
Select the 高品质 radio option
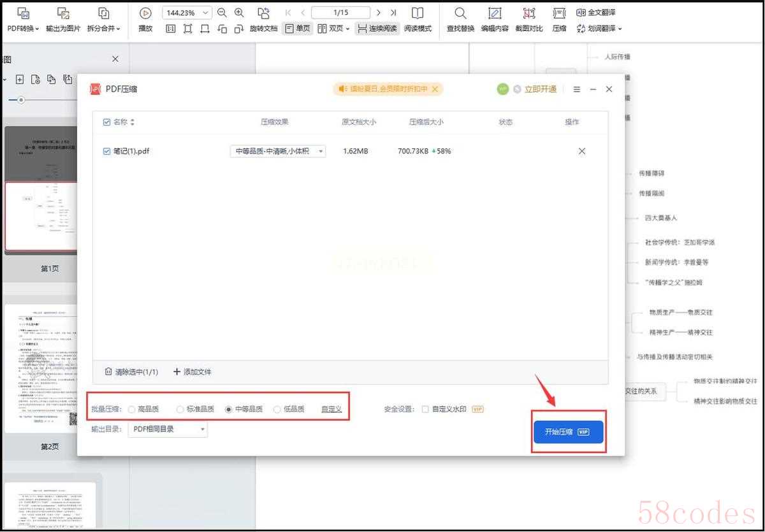coord(132,410)
